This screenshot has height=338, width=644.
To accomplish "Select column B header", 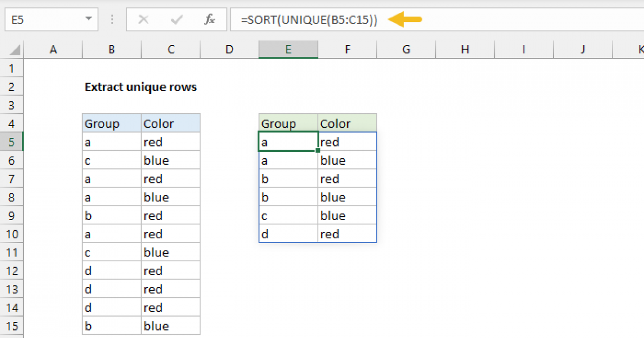I will (111, 49).
